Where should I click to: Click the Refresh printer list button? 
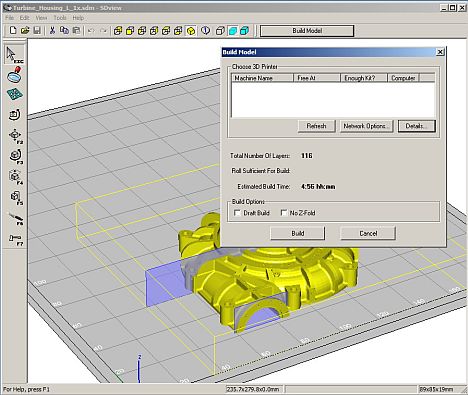pos(316,126)
